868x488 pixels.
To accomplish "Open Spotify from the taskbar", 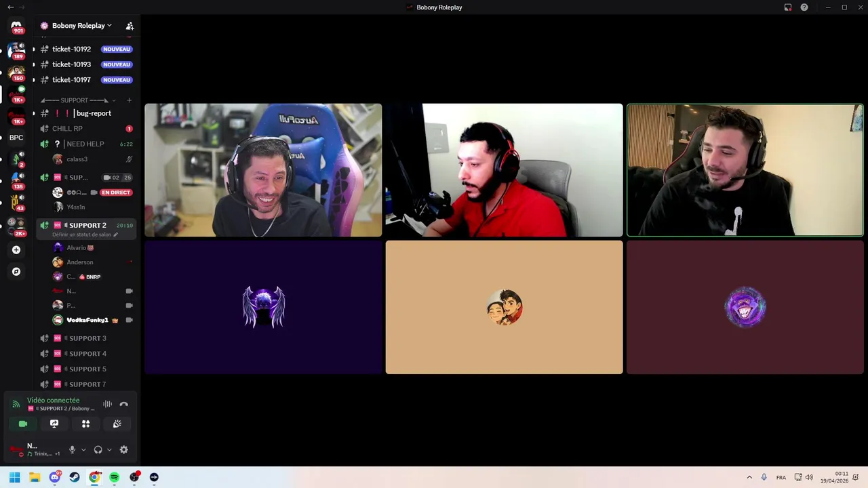I will pos(114,477).
